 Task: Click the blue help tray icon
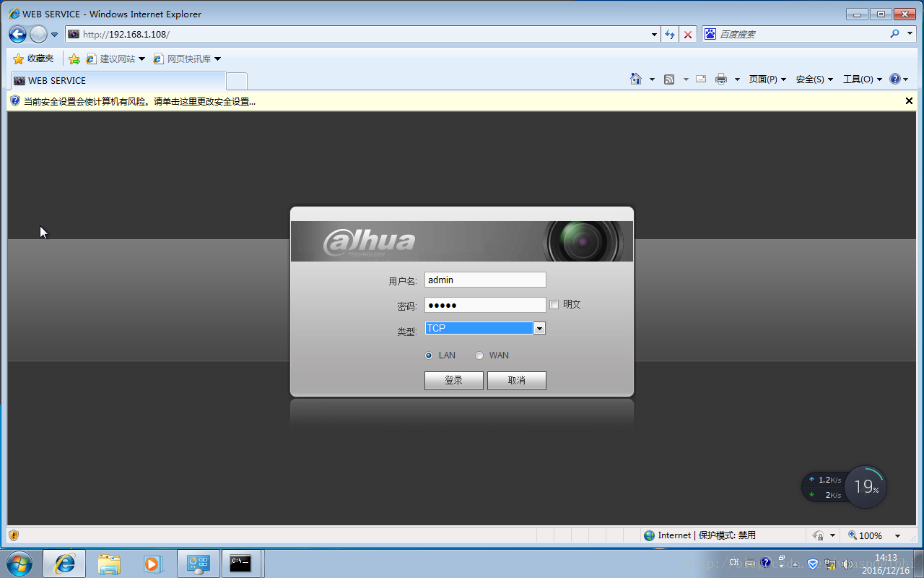coord(765,563)
